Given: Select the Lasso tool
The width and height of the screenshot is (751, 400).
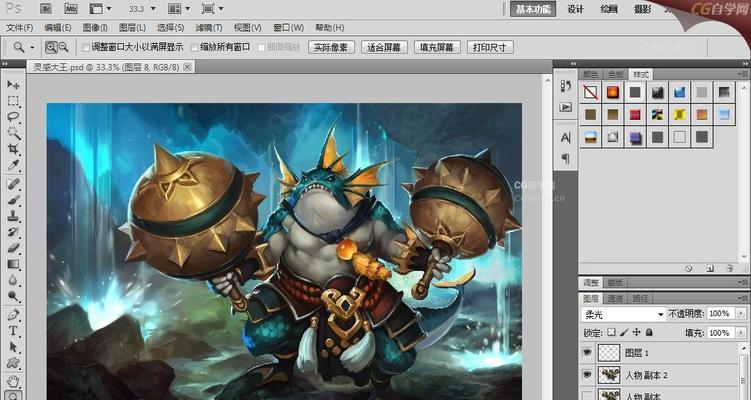Looking at the screenshot, I should point(13,117).
